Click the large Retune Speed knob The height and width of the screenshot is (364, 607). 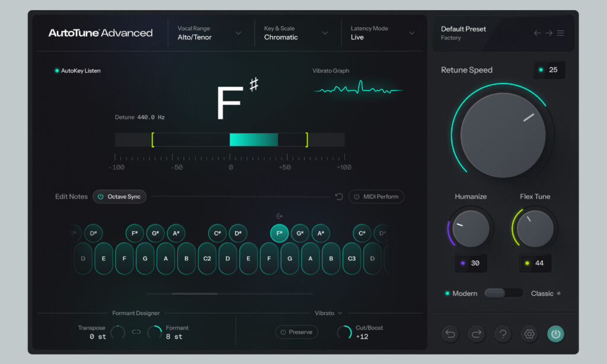pos(503,135)
